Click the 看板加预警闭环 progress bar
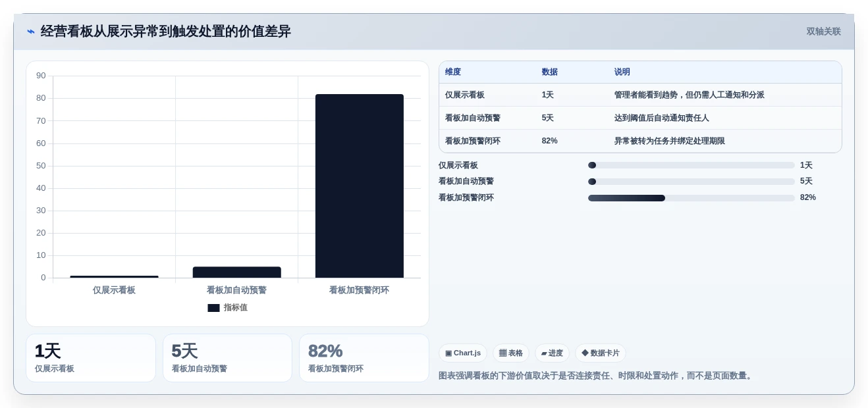The width and height of the screenshot is (868, 408). [692, 198]
